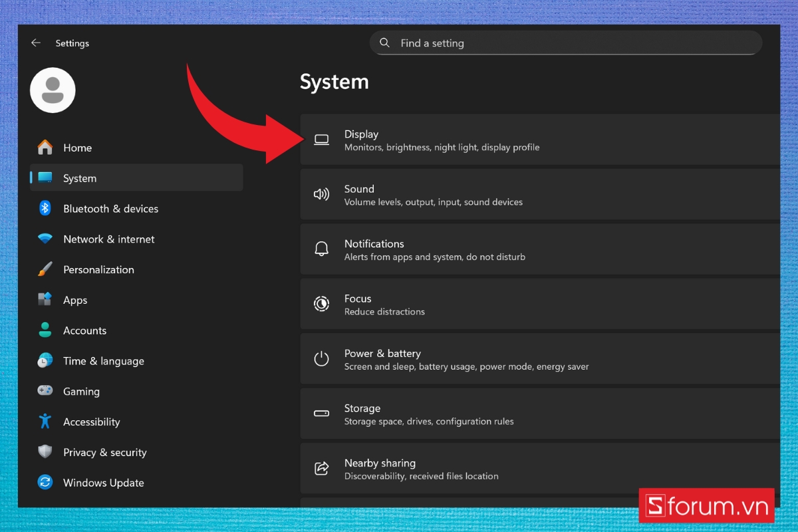
Task: Click the Focus target icon
Action: tap(321, 304)
